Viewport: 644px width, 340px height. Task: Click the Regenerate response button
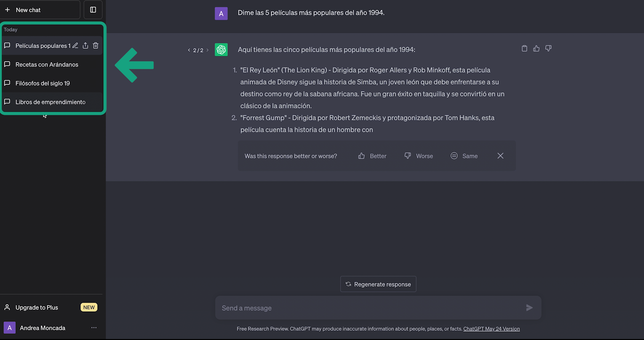pos(378,284)
